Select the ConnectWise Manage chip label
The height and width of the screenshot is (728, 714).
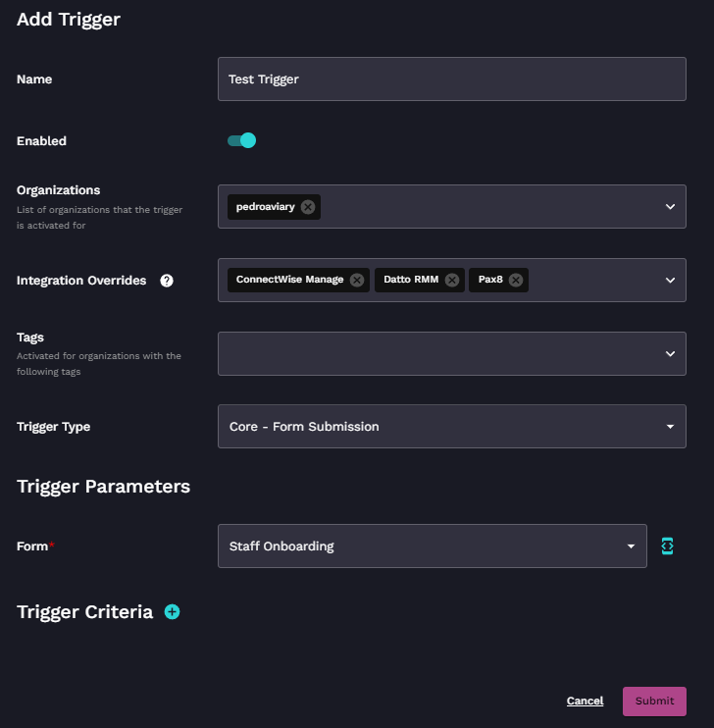pos(289,280)
